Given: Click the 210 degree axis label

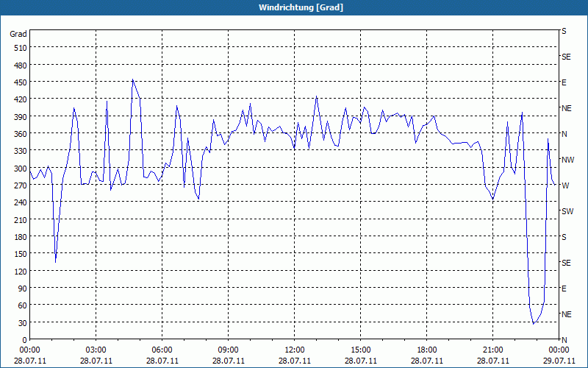Looking at the screenshot, I should point(21,219).
